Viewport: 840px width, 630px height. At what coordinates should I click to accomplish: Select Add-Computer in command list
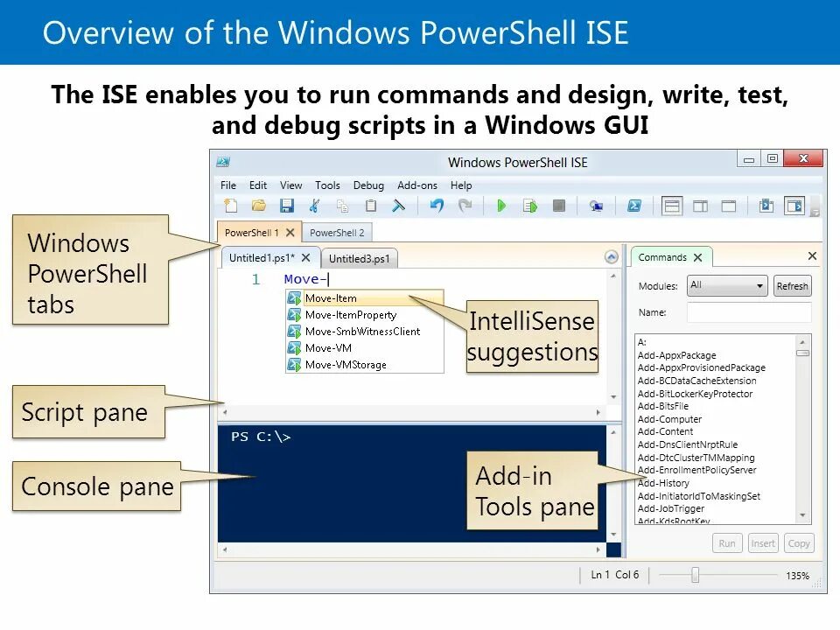(669, 419)
